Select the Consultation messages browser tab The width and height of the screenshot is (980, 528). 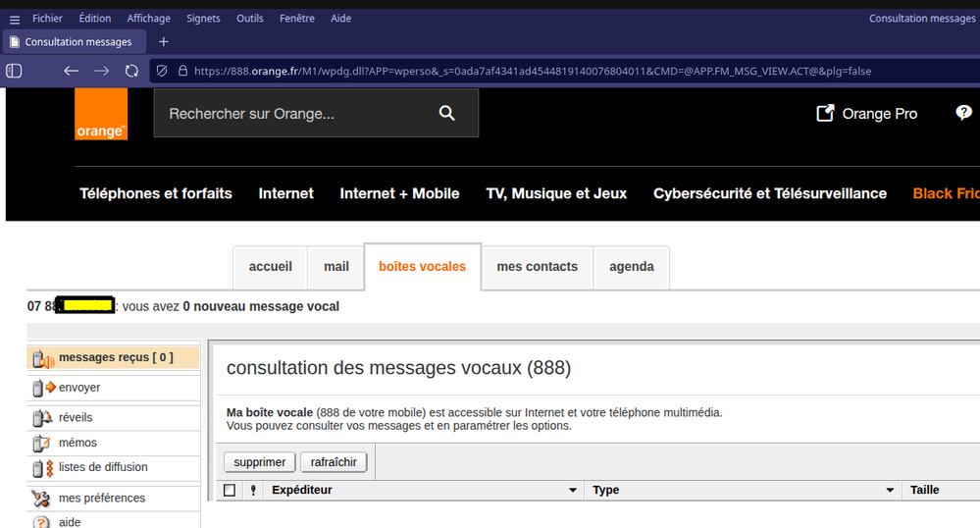[75, 42]
